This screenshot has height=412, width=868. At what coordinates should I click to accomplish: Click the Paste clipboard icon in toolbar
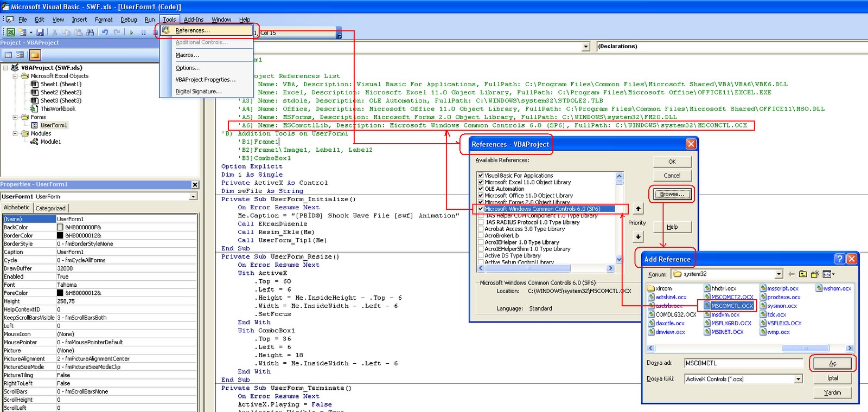[x=78, y=33]
